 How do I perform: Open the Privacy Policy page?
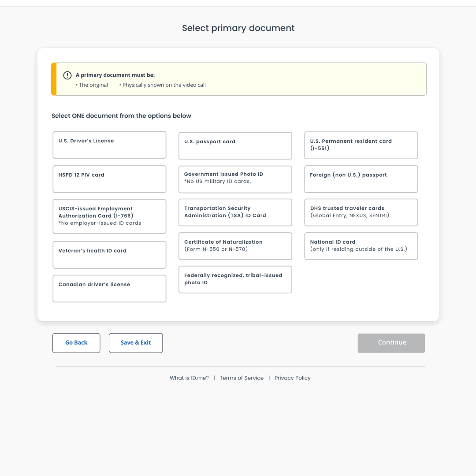[x=293, y=378]
